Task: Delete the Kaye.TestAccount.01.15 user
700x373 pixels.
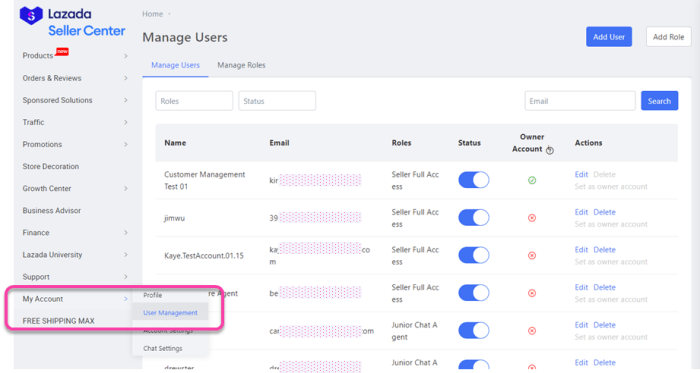Action: coord(604,249)
